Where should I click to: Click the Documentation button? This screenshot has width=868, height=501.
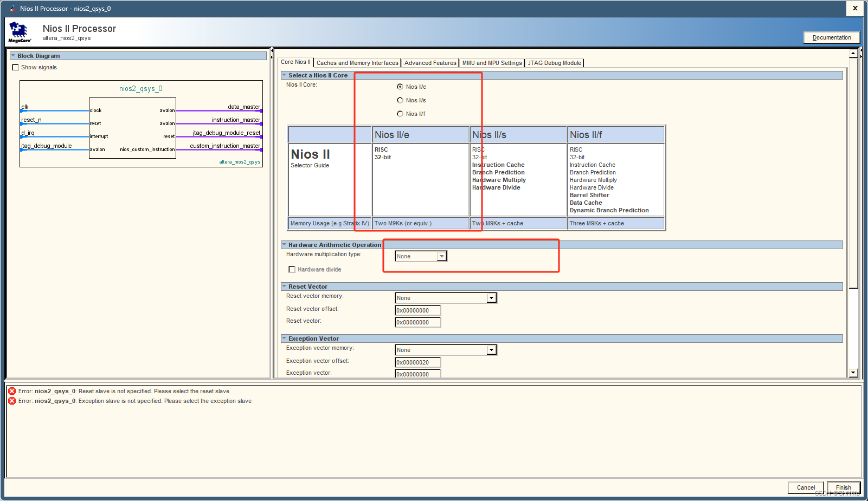[832, 37]
